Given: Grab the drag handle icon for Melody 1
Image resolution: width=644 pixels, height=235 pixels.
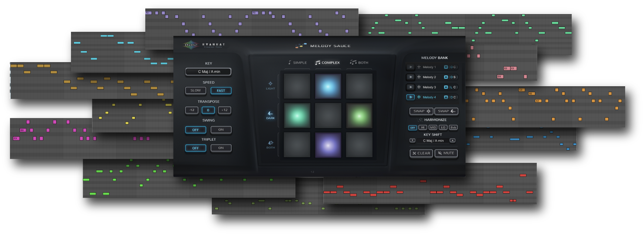Looking at the screenshot, I should [419, 67].
